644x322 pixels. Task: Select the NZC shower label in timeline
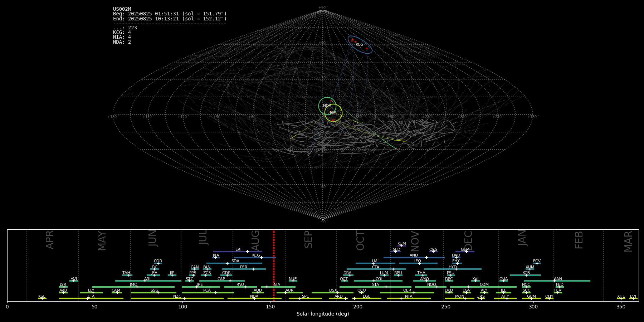point(177,297)
